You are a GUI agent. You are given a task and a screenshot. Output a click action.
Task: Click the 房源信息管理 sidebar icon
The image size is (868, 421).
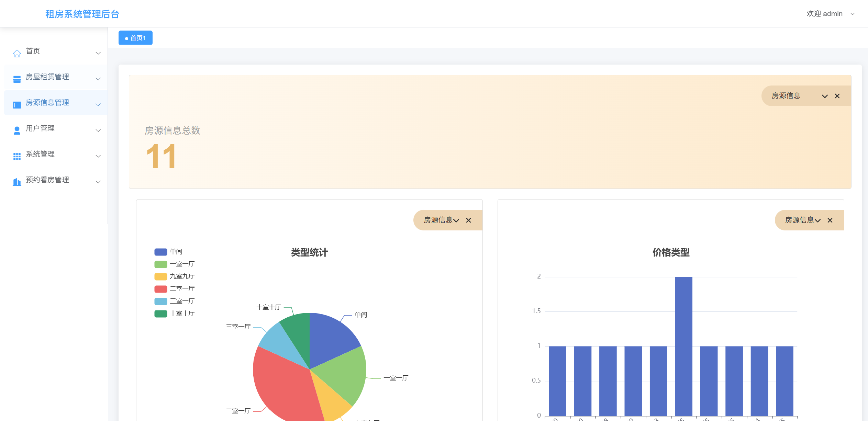[17, 105]
